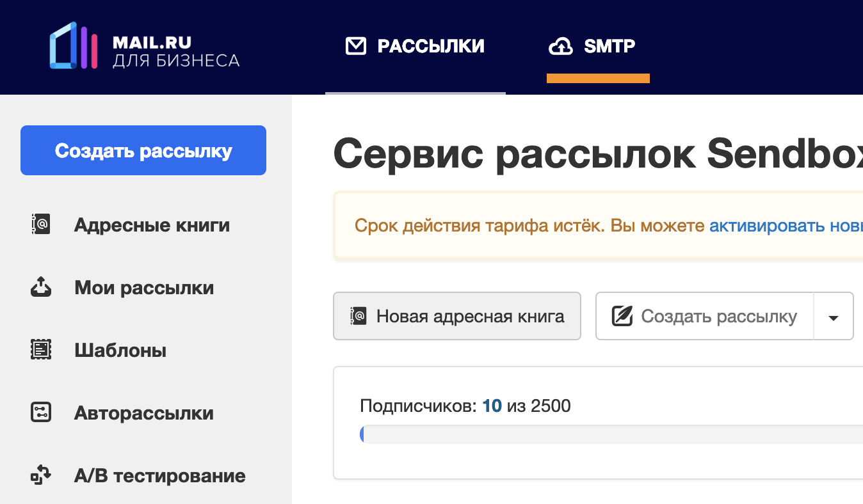Expand the dropdown arrow next to Создать рассылку

[834, 317]
